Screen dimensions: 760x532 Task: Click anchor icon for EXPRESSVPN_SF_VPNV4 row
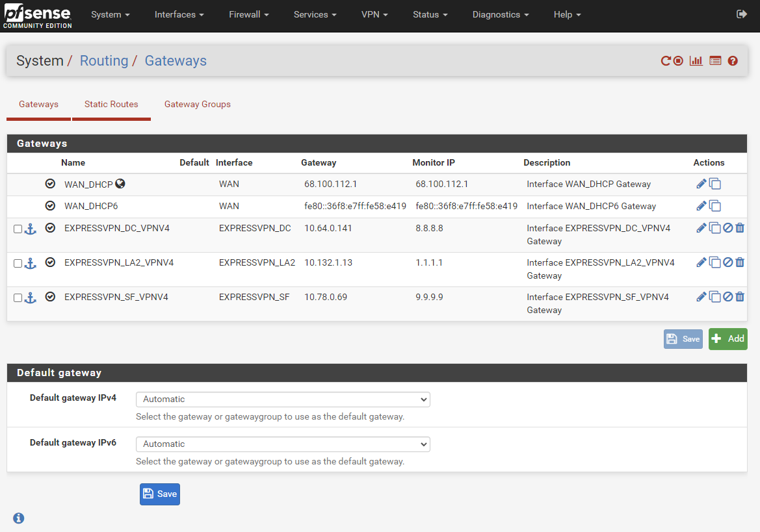point(30,298)
